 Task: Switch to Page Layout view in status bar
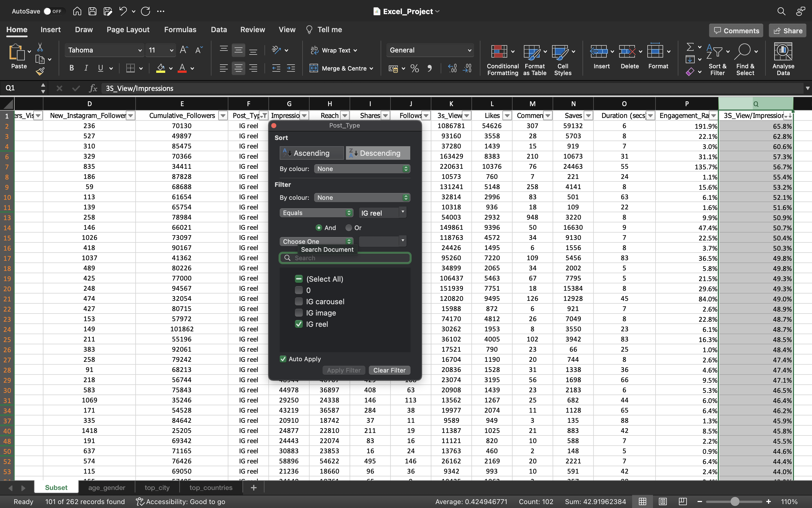click(x=663, y=501)
